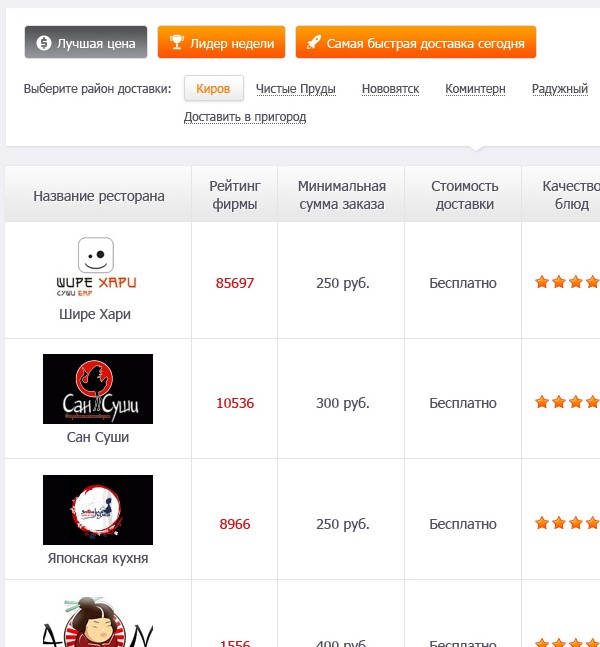Open the Шире Хари logo image

point(96,267)
